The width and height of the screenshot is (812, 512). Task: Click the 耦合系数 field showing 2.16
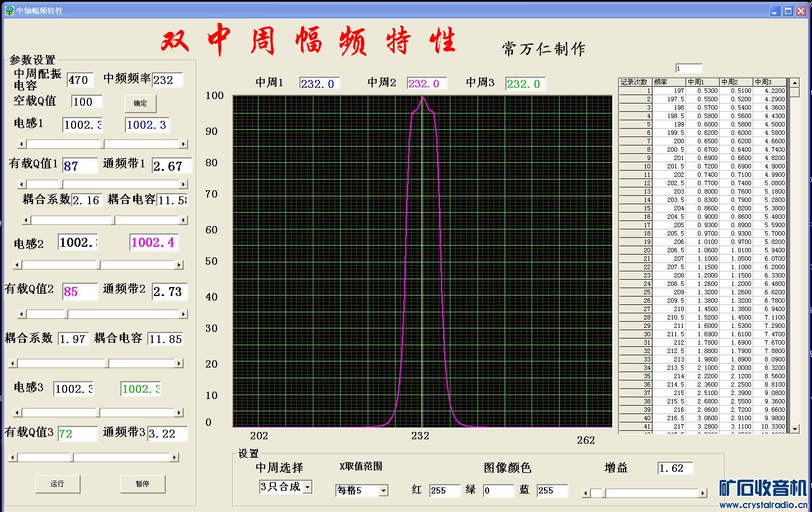87,200
